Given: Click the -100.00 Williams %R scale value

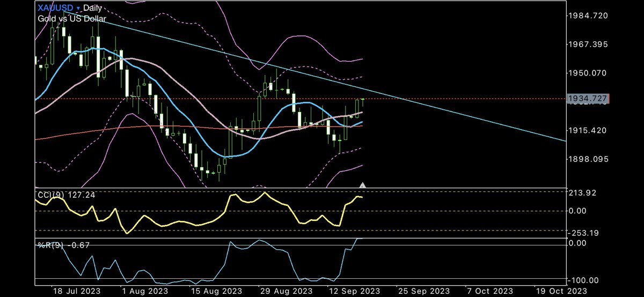Looking at the screenshot, I should [x=584, y=280].
